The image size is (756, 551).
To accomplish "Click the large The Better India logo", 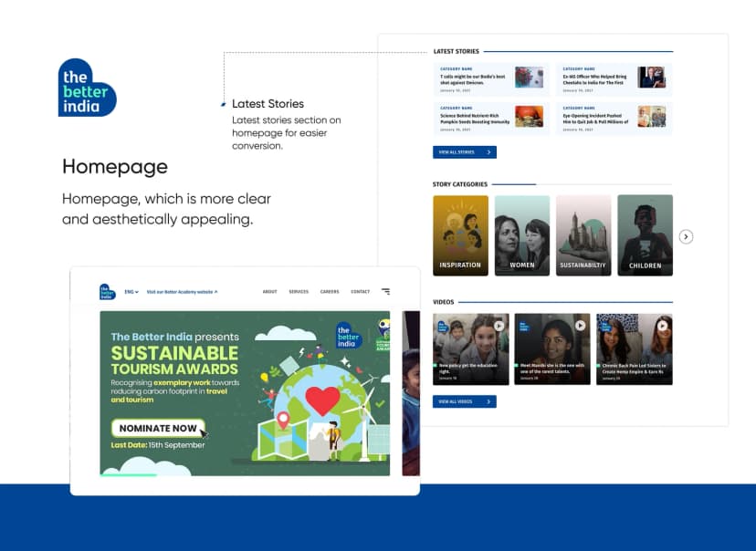I will click(88, 88).
